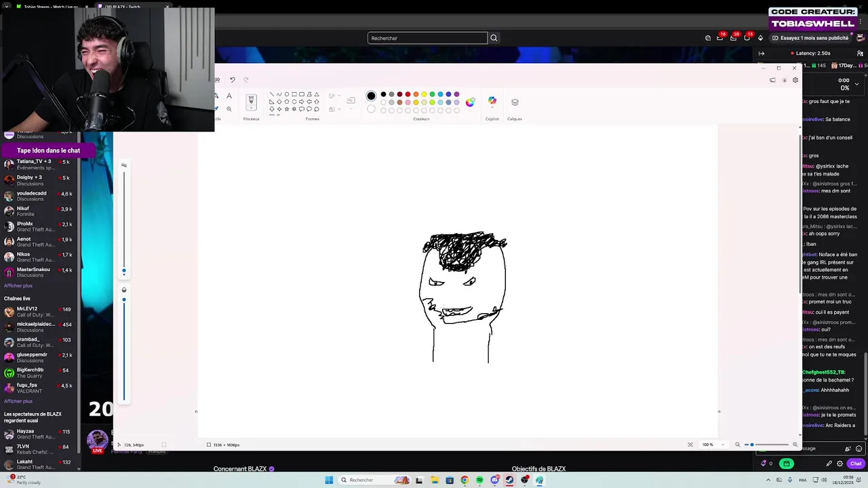
Task: Zoom in using Paint's plus magnifier
Action: tap(794, 445)
